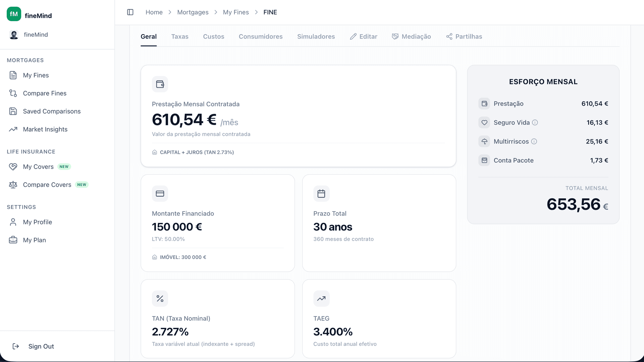Click the fineMind user avatar

[14, 35]
